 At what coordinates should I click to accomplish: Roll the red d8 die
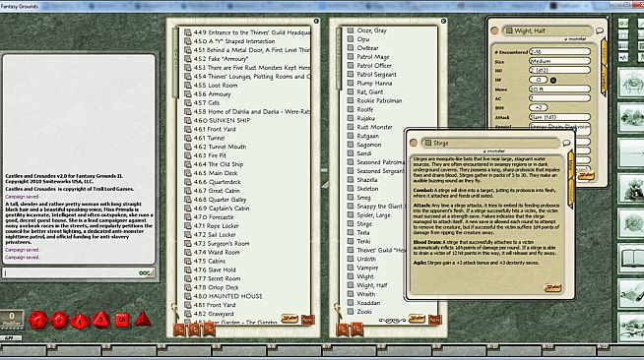[x=101, y=320]
